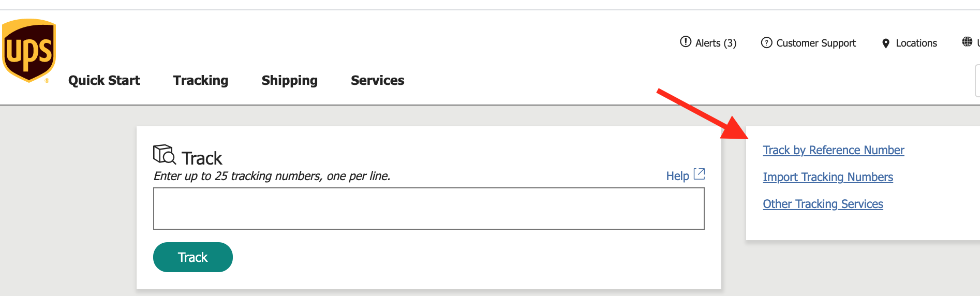980x296 pixels.
Task: Open the Services navigation menu
Action: [x=377, y=81]
